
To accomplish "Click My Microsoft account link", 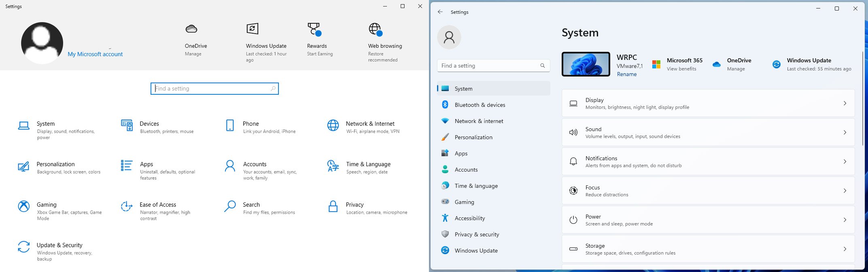I will coord(95,54).
